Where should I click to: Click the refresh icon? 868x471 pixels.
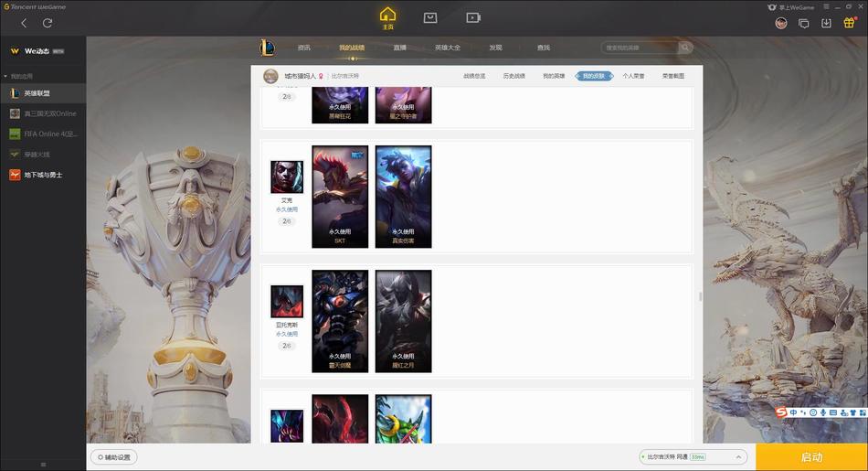(48, 23)
